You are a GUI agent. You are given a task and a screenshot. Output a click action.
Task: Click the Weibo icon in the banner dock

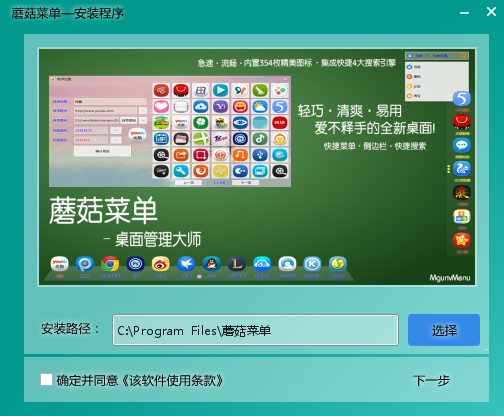tap(161, 264)
